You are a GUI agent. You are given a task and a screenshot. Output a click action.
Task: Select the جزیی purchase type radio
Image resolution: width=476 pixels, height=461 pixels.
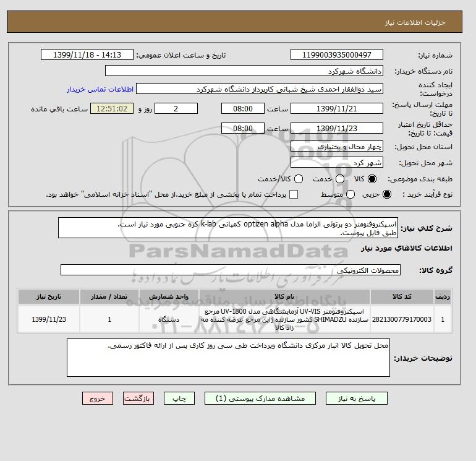click(x=387, y=194)
